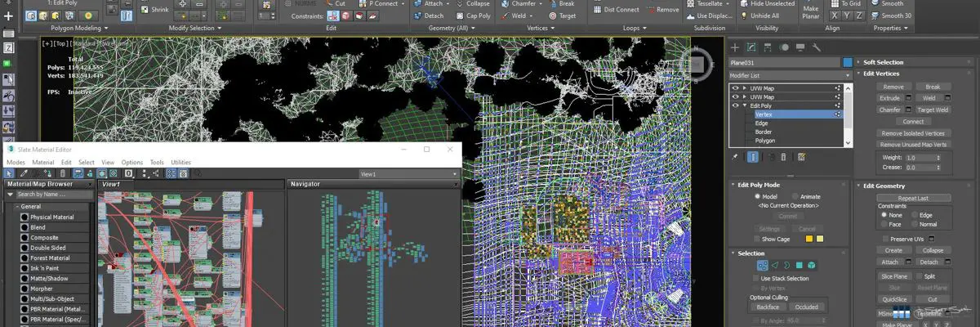The height and width of the screenshot is (327, 980).
Task: Click the delete selected trash icon in Slate editor
Action: [x=63, y=173]
